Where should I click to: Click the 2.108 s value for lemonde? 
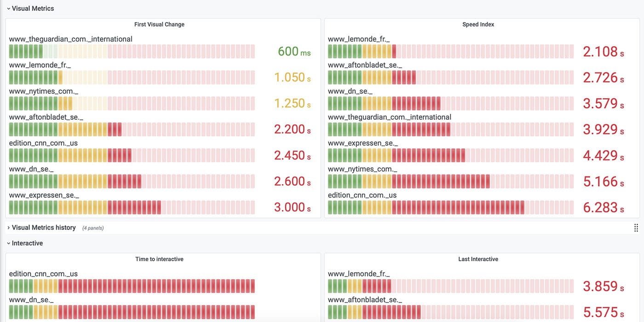point(603,51)
